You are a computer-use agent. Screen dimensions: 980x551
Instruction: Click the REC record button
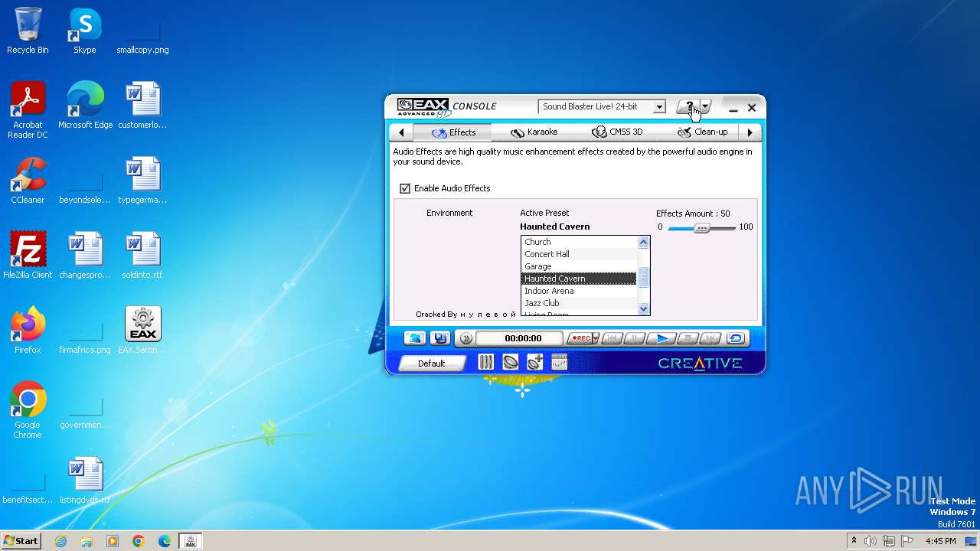coord(580,338)
